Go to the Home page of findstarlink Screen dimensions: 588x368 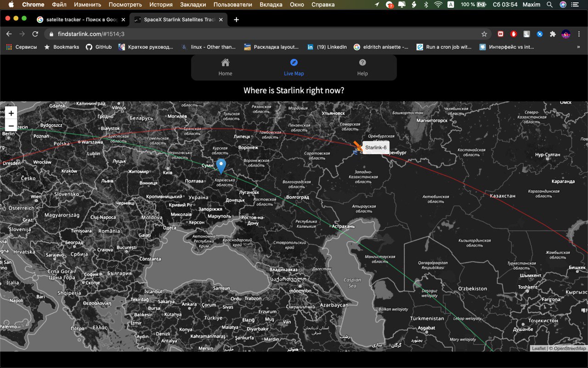(225, 67)
